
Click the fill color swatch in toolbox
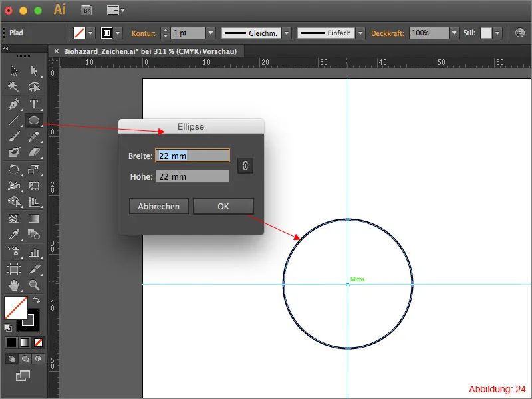15,308
